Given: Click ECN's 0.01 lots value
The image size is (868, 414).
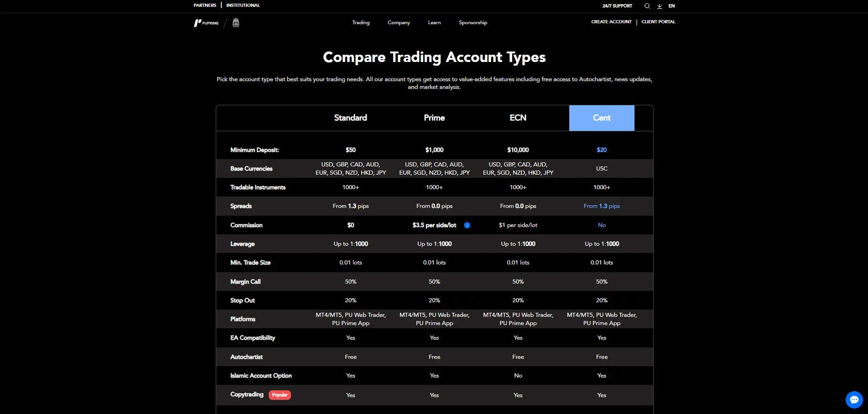Looking at the screenshot, I should [x=518, y=263].
